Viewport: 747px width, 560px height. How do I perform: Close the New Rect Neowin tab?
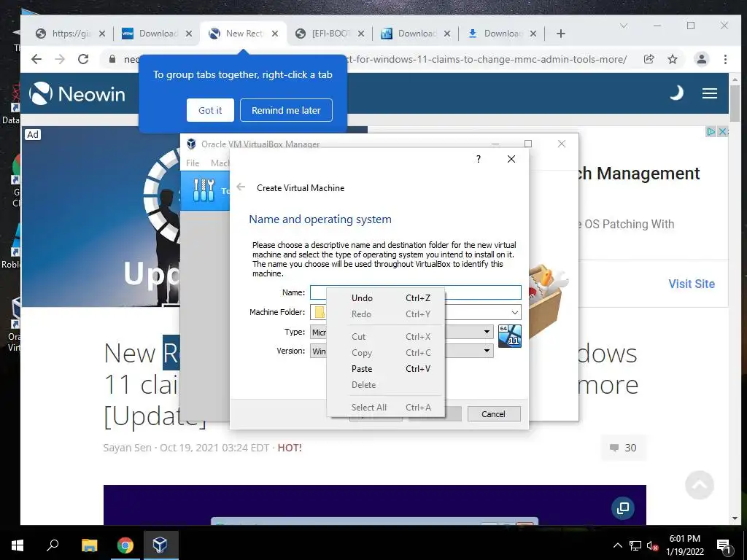(275, 34)
